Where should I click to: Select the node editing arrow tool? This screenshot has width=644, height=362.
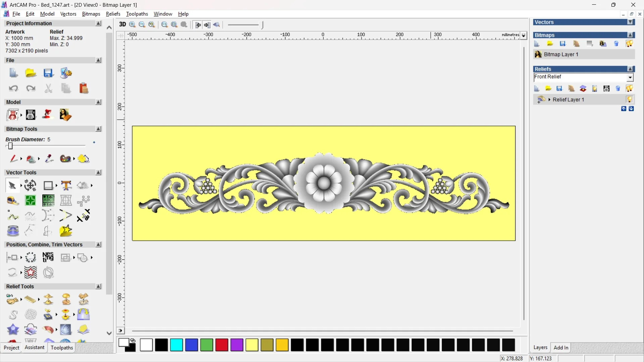pyautogui.click(x=12, y=185)
